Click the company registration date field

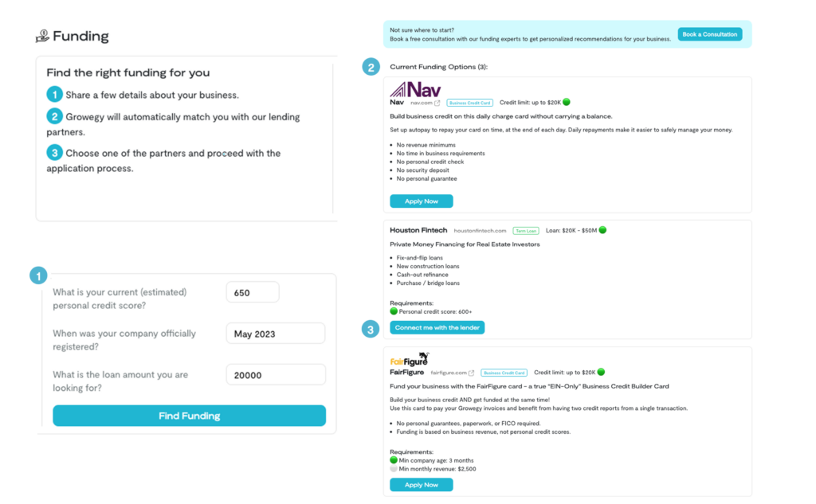tap(275, 334)
